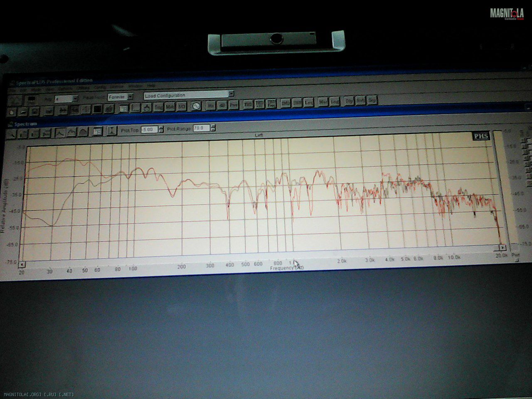
Task: Select the narrow peak plot style icon
Action: coord(60,133)
